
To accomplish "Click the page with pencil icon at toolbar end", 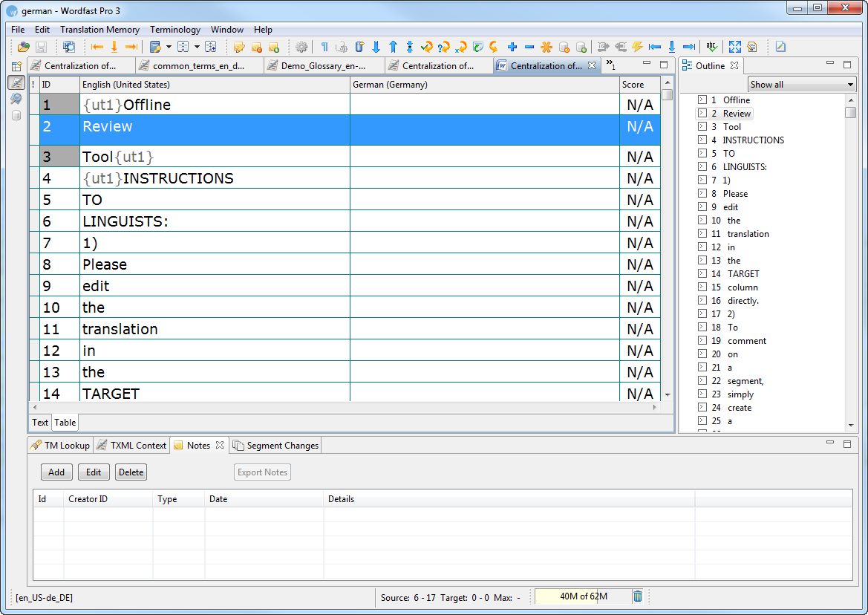I will (780, 47).
